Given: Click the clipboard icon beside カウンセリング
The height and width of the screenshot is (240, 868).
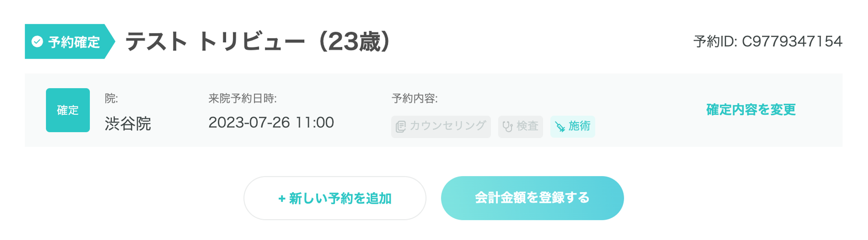Looking at the screenshot, I should pyautogui.click(x=401, y=127).
